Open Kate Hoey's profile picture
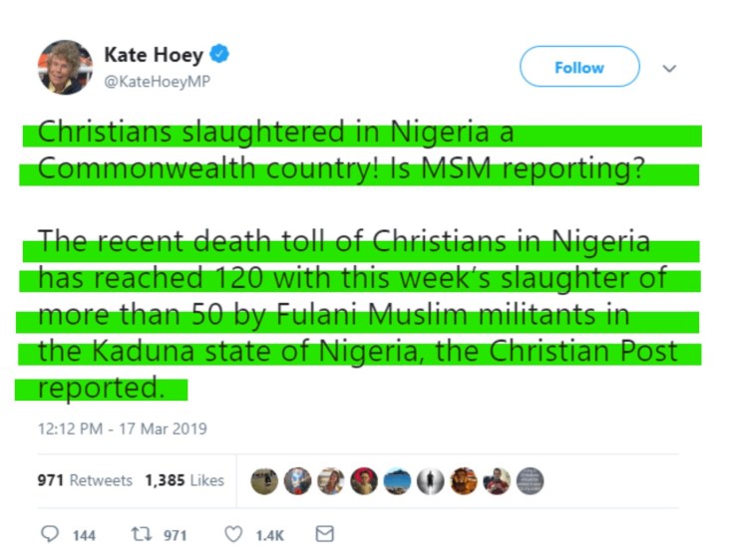 pyautogui.click(x=65, y=67)
